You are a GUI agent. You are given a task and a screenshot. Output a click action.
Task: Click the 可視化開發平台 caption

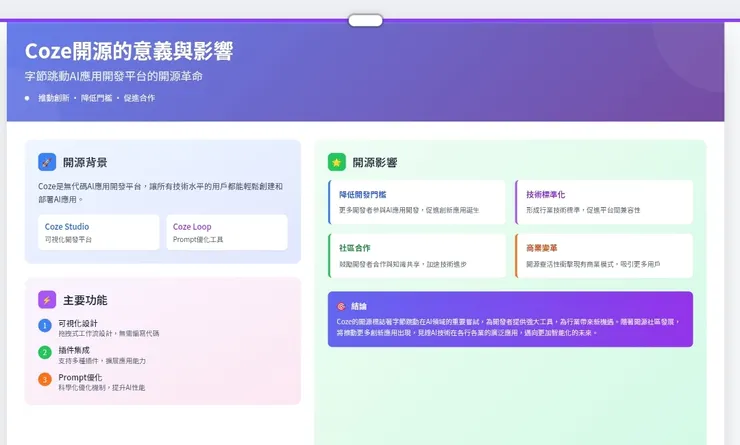click(x=68, y=240)
